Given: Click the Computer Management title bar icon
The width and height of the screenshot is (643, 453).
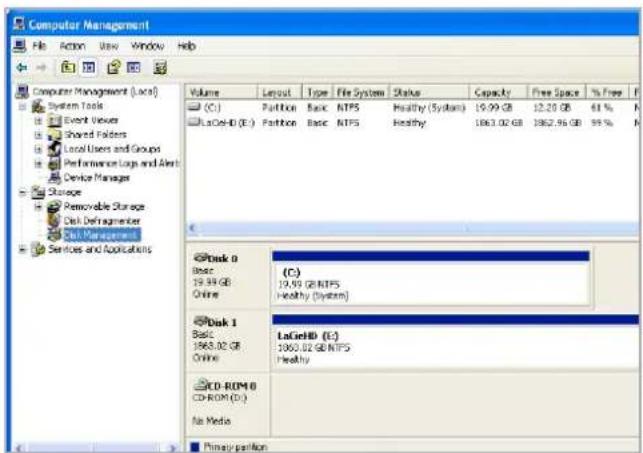Looking at the screenshot, I should click(x=19, y=24).
